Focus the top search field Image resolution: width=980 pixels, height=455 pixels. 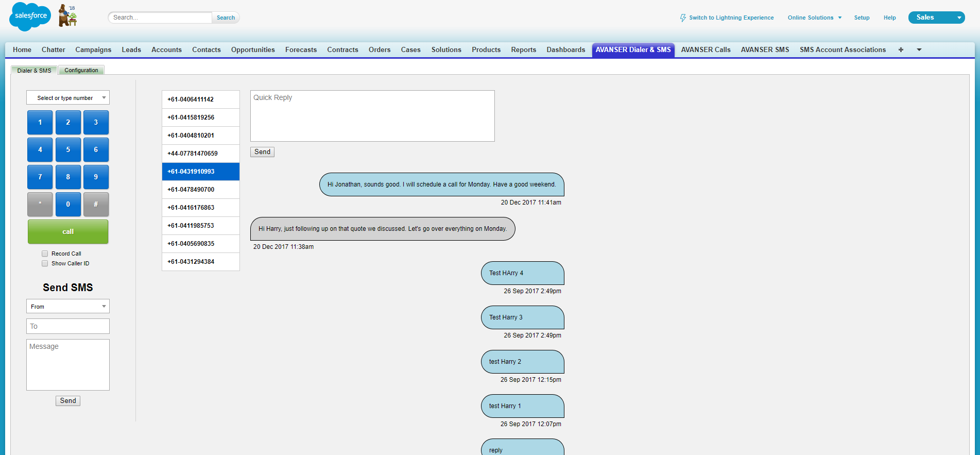(x=160, y=18)
